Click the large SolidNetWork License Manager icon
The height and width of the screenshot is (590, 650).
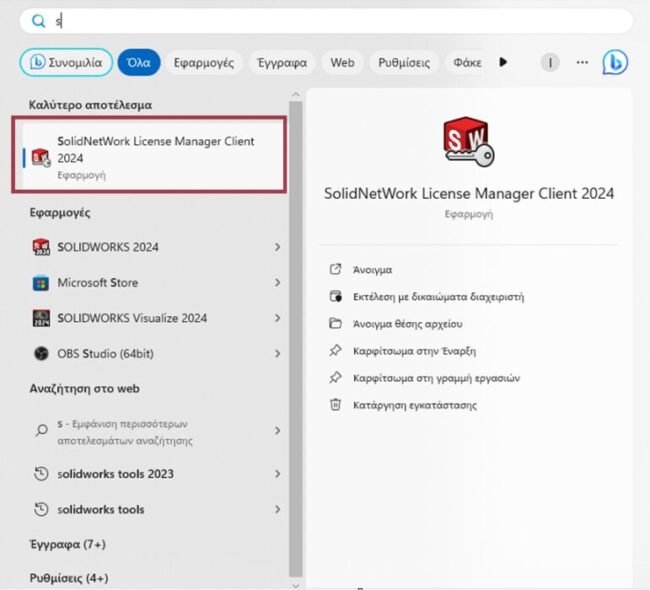pyautogui.click(x=469, y=142)
